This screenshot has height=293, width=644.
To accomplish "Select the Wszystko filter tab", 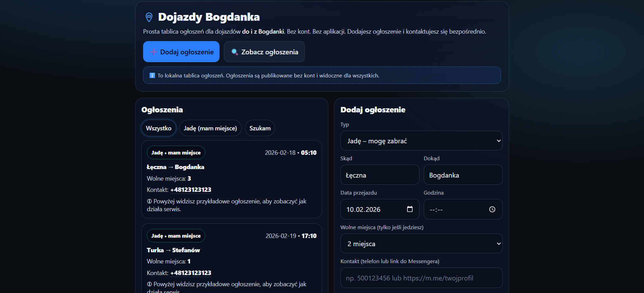I will tap(159, 128).
